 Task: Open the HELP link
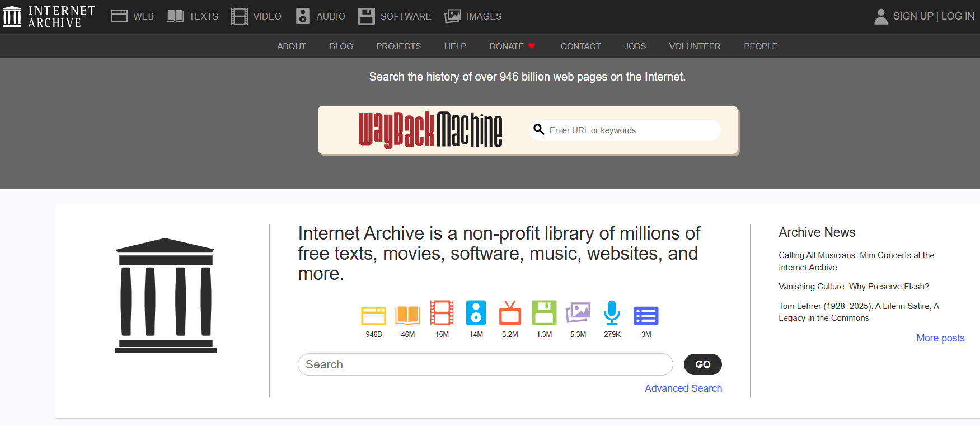tap(456, 46)
